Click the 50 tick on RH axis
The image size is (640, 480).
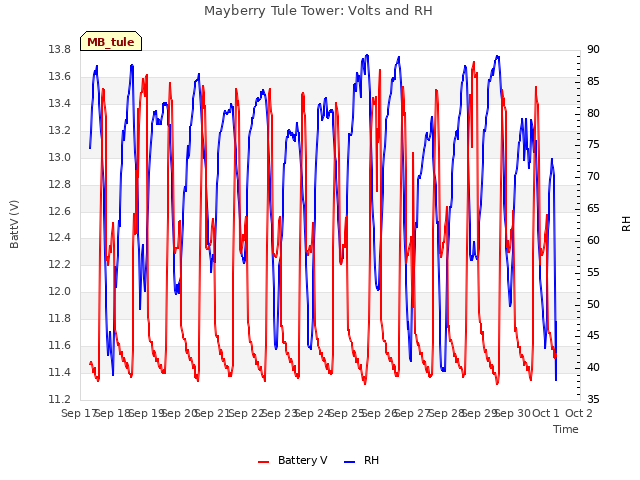coord(593,304)
